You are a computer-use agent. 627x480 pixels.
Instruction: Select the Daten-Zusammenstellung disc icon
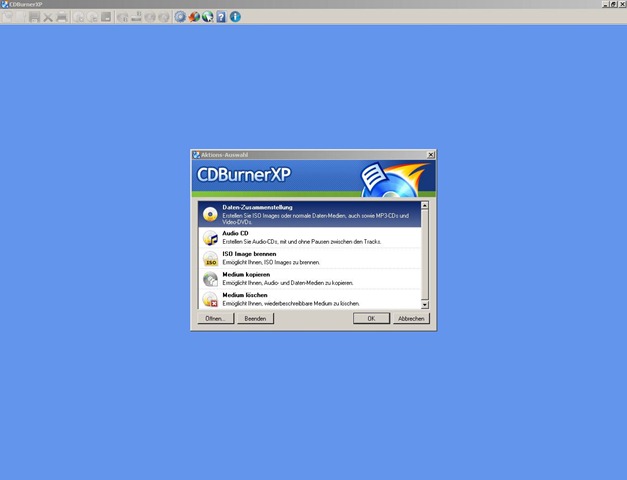point(210,215)
